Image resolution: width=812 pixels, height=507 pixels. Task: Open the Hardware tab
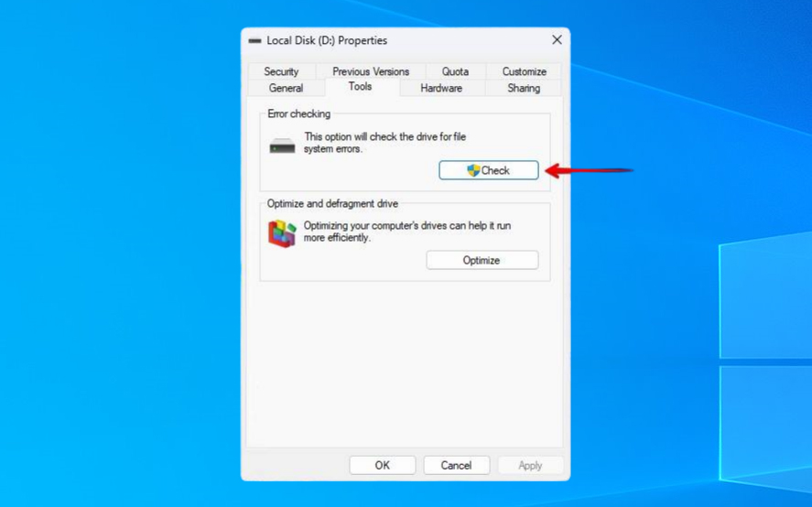pyautogui.click(x=441, y=88)
